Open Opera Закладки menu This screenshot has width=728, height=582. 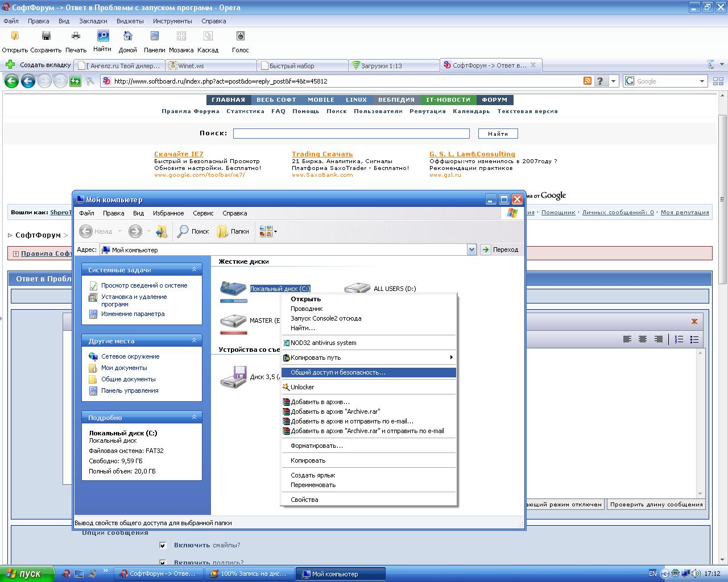coord(93,21)
